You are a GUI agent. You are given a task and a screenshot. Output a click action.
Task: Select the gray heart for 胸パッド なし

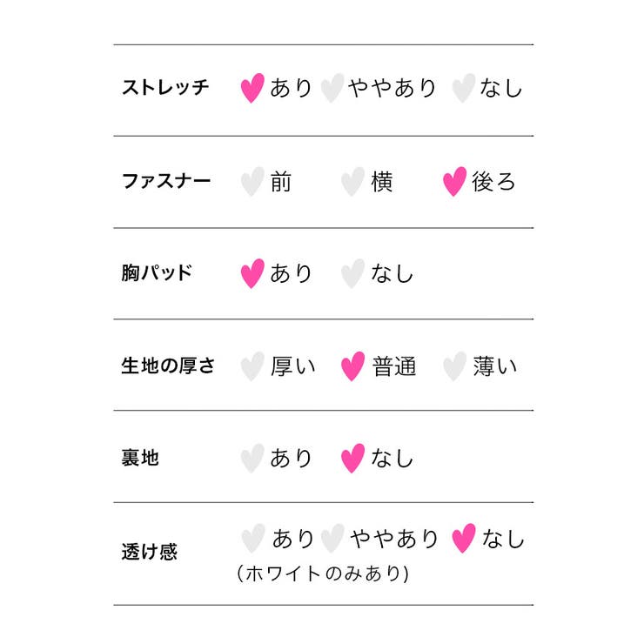pyautogui.click(x=352, y=273)
